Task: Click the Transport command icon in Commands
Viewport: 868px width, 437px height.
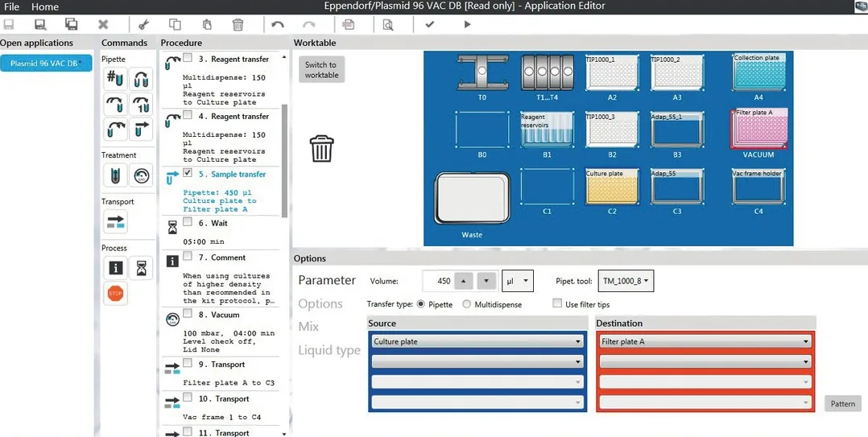Action: point(115,222)
